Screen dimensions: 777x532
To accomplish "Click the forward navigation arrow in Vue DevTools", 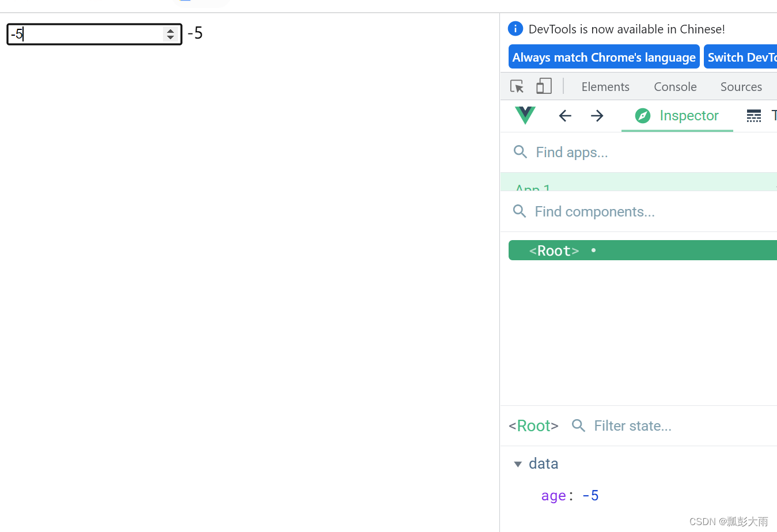I will (x=597, y=115).
